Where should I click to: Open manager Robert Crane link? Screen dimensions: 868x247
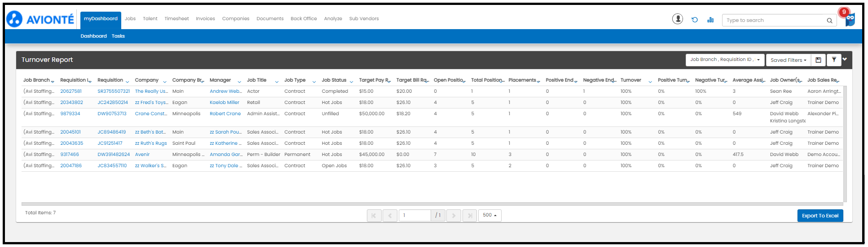point(225,114)
